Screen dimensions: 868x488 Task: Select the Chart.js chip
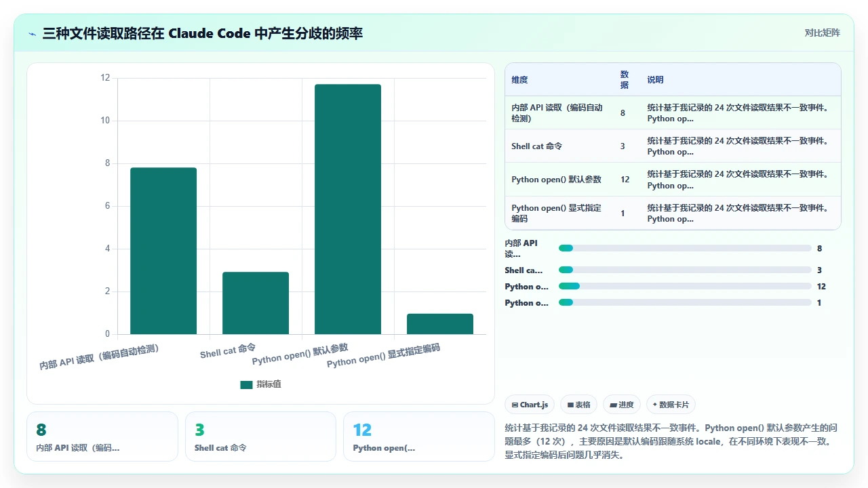530,405
